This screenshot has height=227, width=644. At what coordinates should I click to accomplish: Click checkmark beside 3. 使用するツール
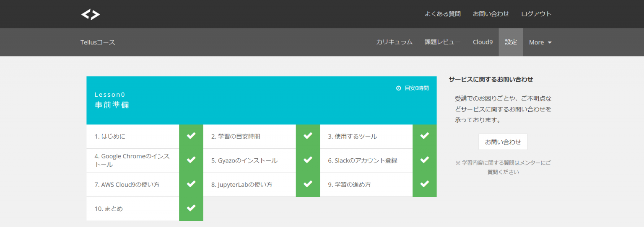[425, 136]
